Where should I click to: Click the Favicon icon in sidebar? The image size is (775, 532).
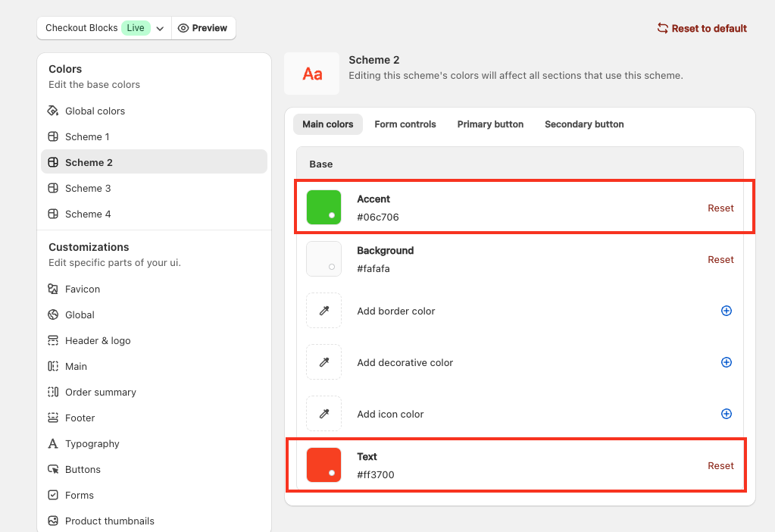click(53, 289)
